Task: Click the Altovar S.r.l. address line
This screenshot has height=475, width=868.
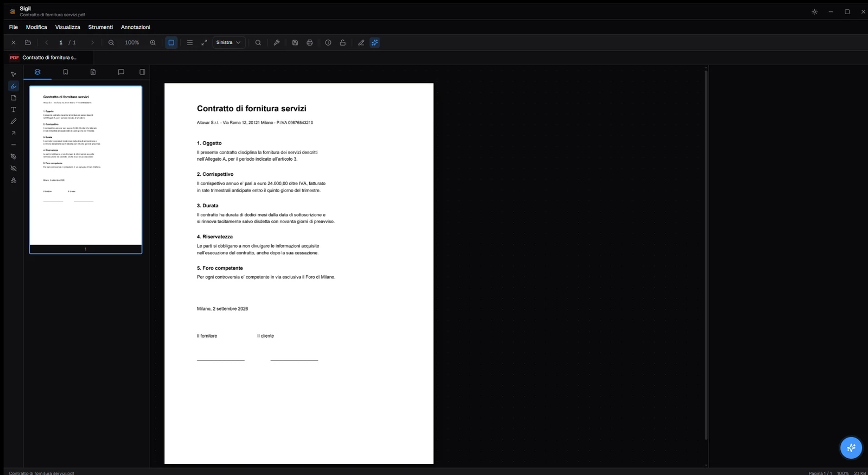Action: pos(255,123)
